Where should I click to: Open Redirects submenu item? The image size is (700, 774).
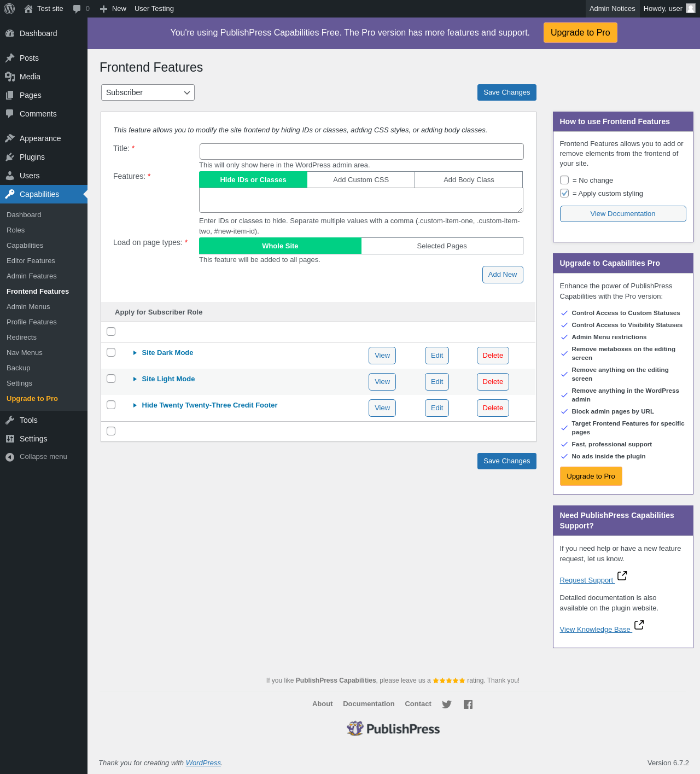22,337
